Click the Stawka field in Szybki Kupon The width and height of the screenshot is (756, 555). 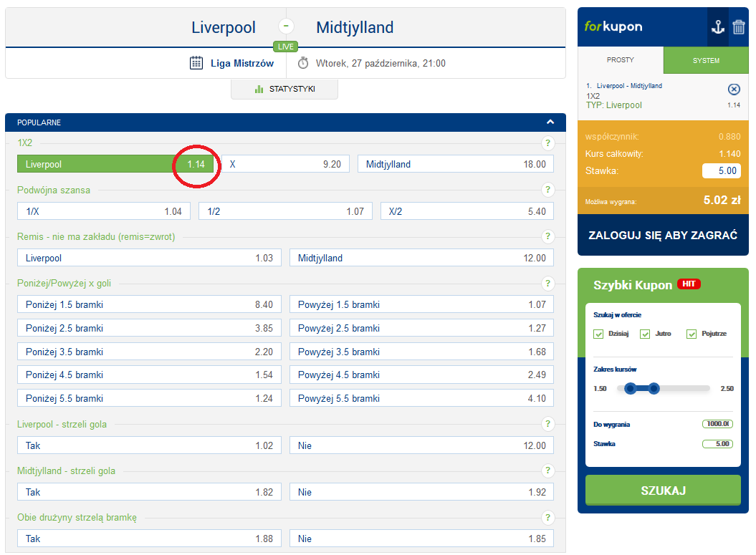coord(717,444)
